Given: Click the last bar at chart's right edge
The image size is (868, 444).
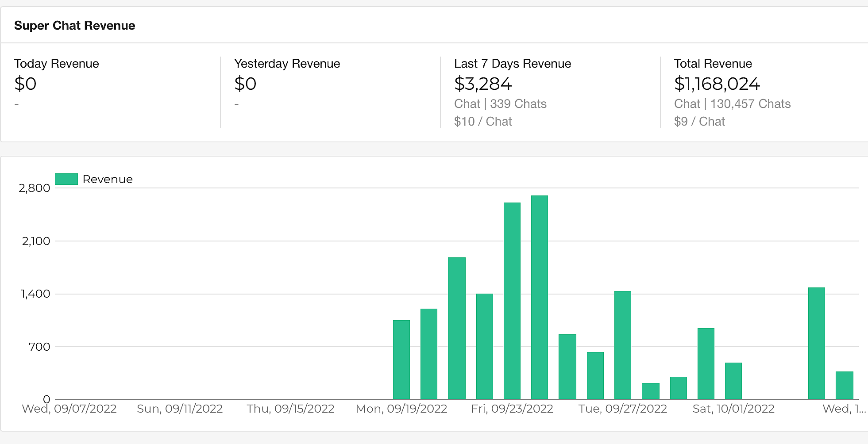Looking at the screenshot, I should point(844,385).
